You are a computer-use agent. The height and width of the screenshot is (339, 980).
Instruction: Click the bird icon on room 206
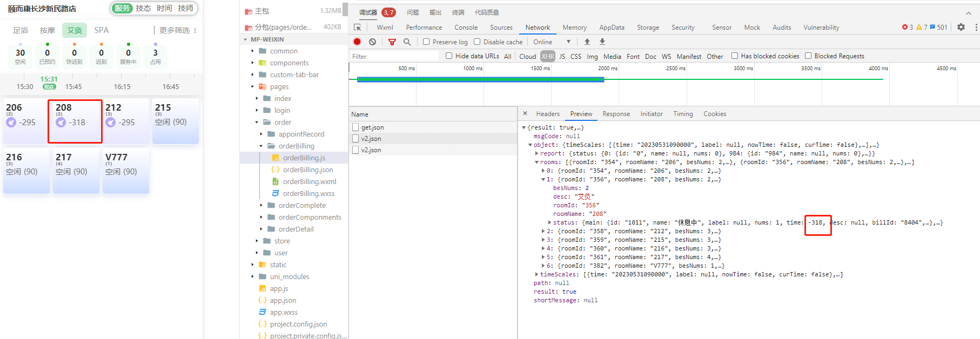point(11,123)
